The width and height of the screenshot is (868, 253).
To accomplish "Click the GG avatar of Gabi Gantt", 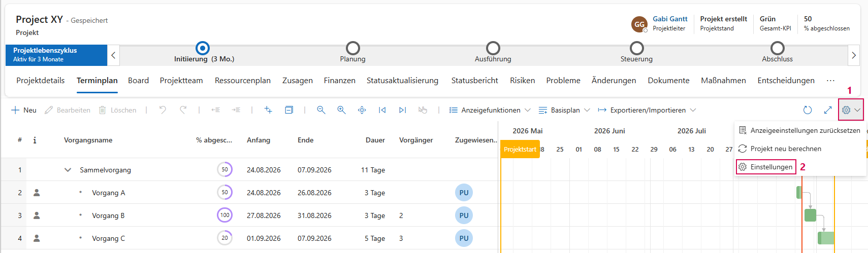I will point(639,24).
